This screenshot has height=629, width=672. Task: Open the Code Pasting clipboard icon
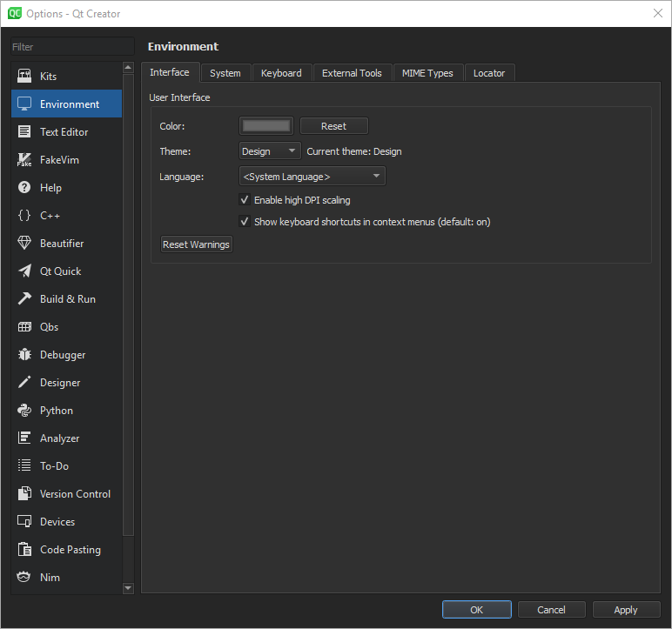[x=24, y=550]
